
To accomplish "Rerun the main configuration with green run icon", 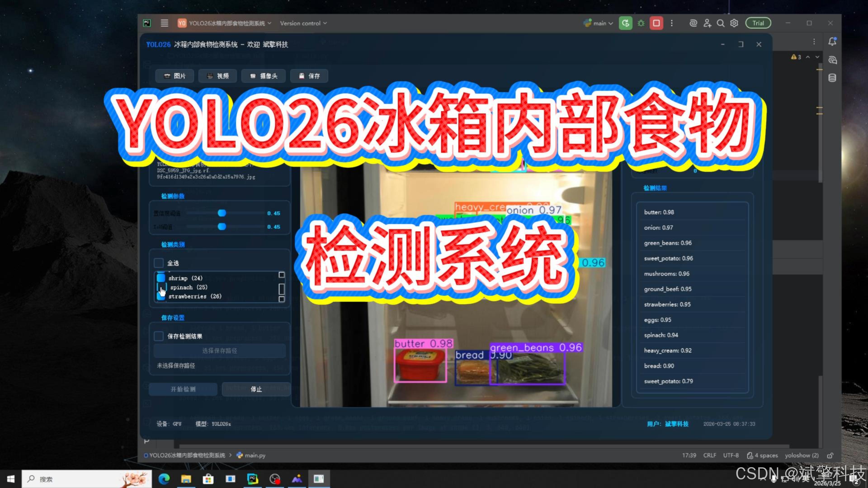I will [x=625, y=23].
